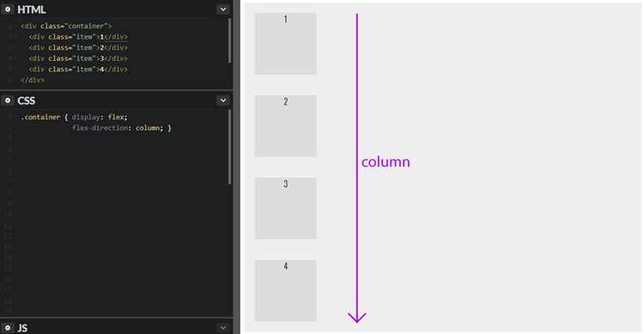The height and width of the screenshot is (334, 644).
Task: Click flex item box 2
Action: pyautogui.click(x=285, y=125)
